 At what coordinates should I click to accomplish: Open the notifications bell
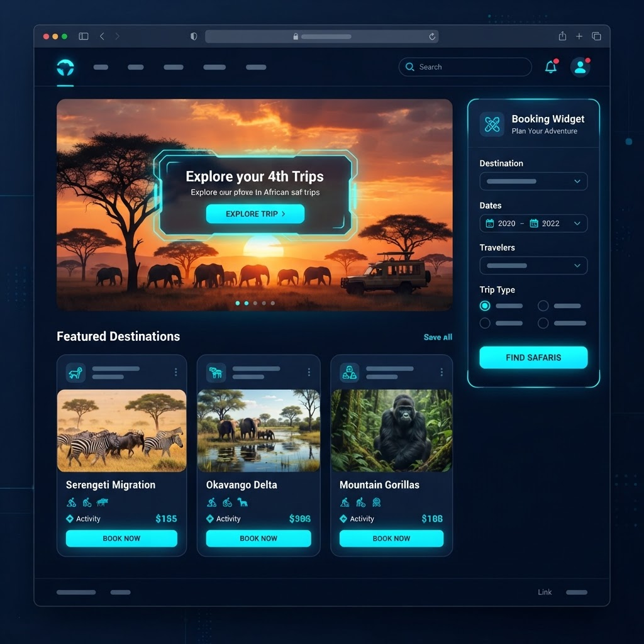point(551,67)
